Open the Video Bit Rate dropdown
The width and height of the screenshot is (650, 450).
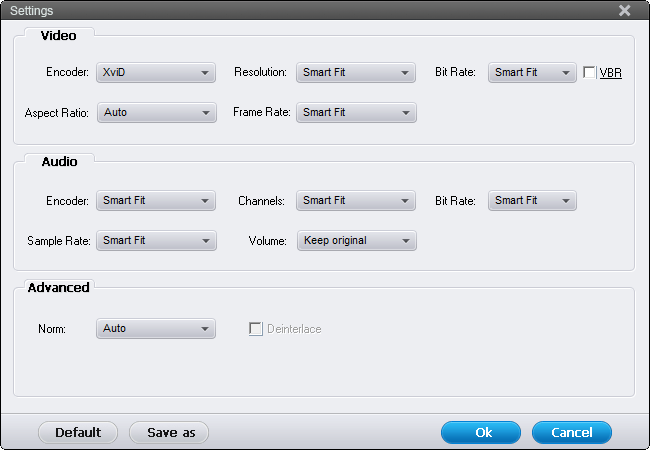coord(532,73)
